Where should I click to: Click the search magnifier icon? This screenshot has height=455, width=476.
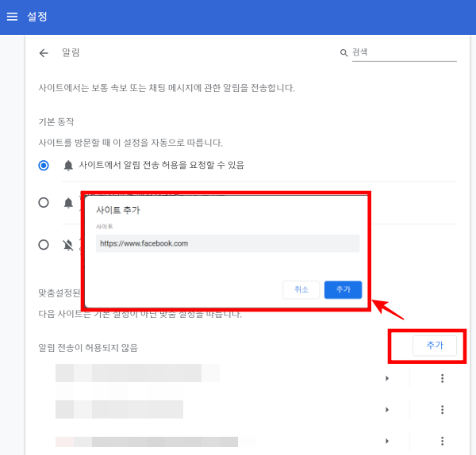344,53
